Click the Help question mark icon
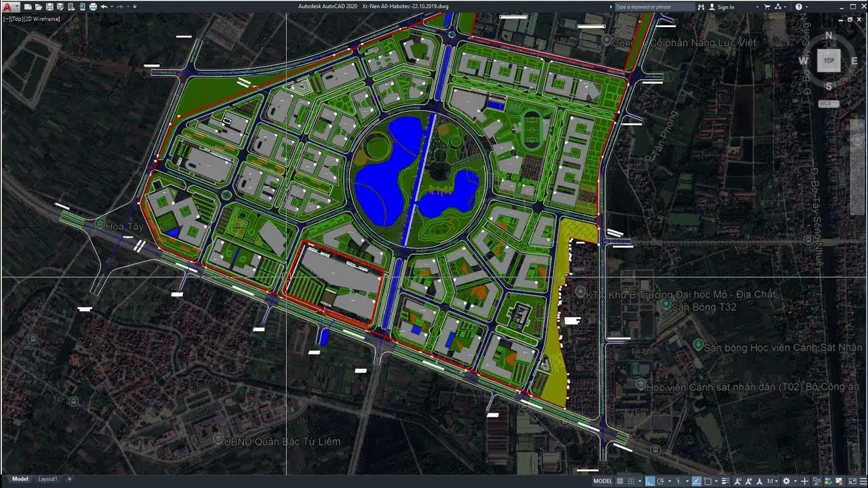868x488 pixels. coord(798,7)
